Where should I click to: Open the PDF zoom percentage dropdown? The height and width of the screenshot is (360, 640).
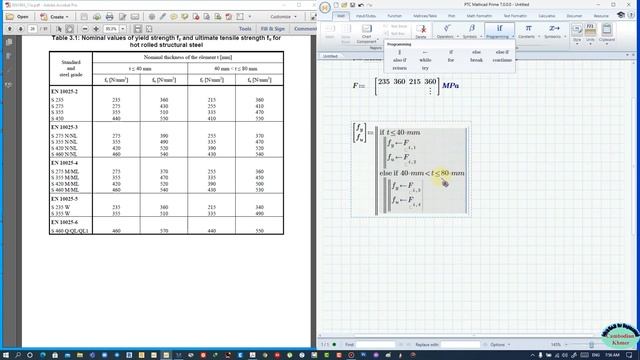(123, 29)
